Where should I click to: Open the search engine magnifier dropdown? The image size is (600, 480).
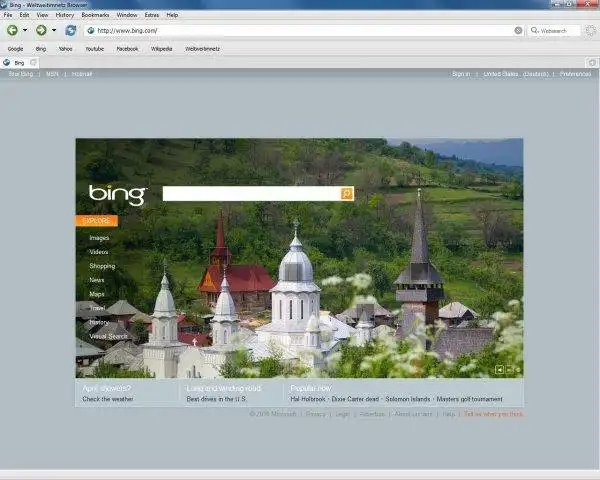coord(535,30)
